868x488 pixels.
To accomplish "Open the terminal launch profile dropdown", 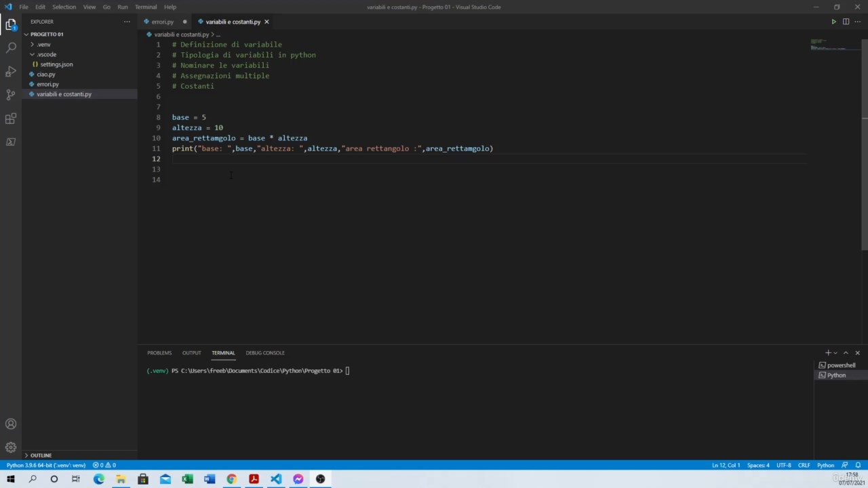I will coord(835,352).
